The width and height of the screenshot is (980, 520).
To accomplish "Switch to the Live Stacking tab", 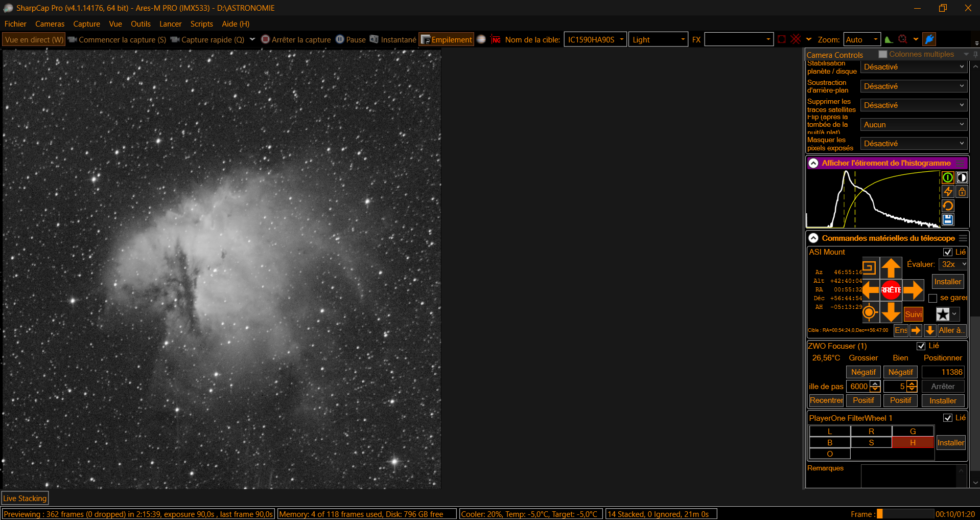I will point(25,498).
